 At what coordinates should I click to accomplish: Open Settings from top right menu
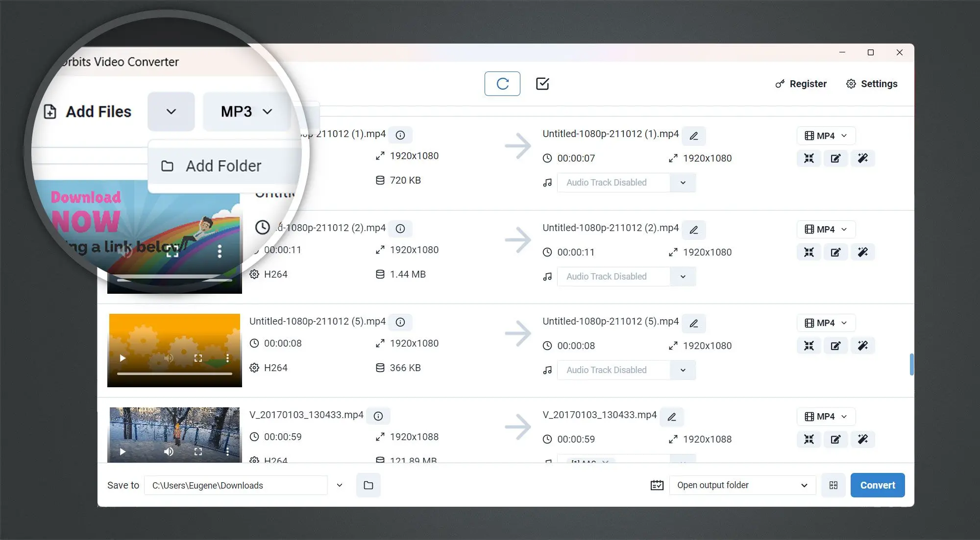pyautogui.click(x=872, y=83)
